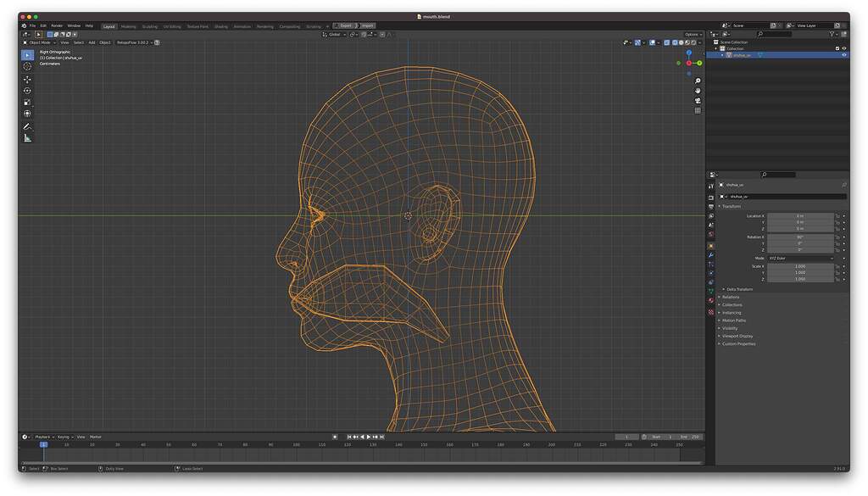The width and height of the screenshot is (868, 496).
Task: Activate the viewport Zoom magnifier icon
Action: click(x=697, y=81)
